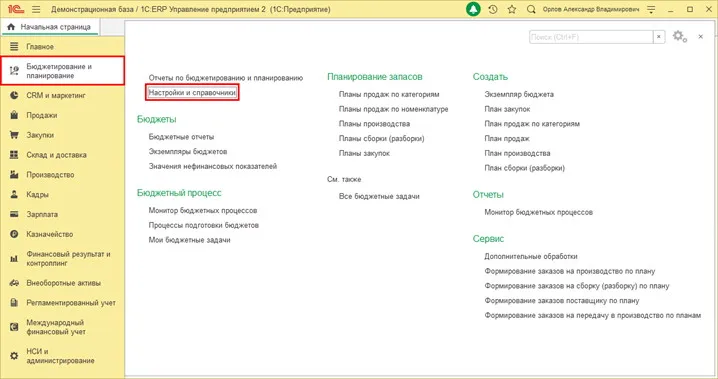The height and width of the screenshot is (379, 718).
Task: Open Экземпляры бюджетов
Action: (x=188, y=152)
